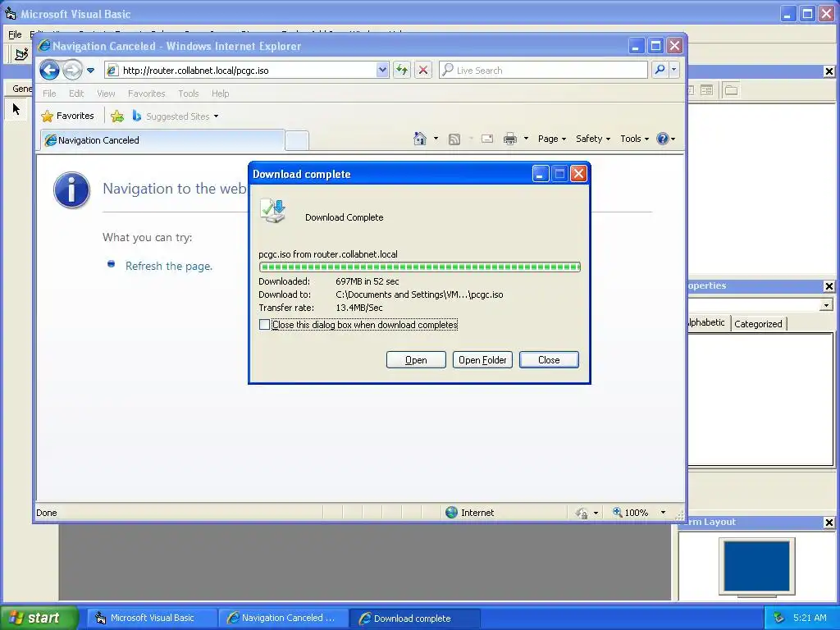This screenshot has width=840, height=630.
Task: Open the Safety command menu
Action: pyautogui.click(x=592, y=139)
